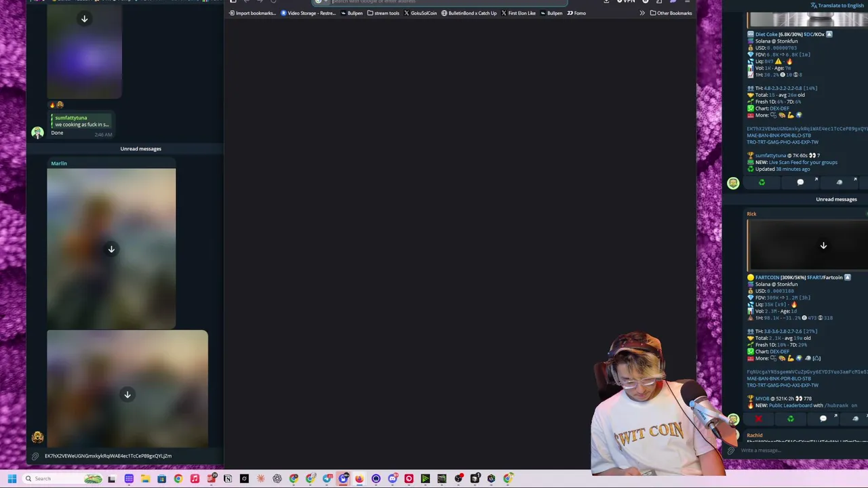Viewport: 868px width, 488px height.
Task: Download the blurred purple image at top
Action: pyautogui.click(x=84, y=19)
